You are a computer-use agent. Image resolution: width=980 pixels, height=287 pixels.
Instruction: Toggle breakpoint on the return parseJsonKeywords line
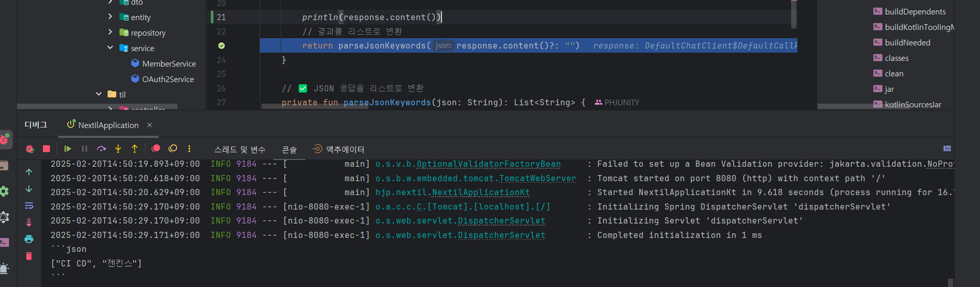coord(221,45)
